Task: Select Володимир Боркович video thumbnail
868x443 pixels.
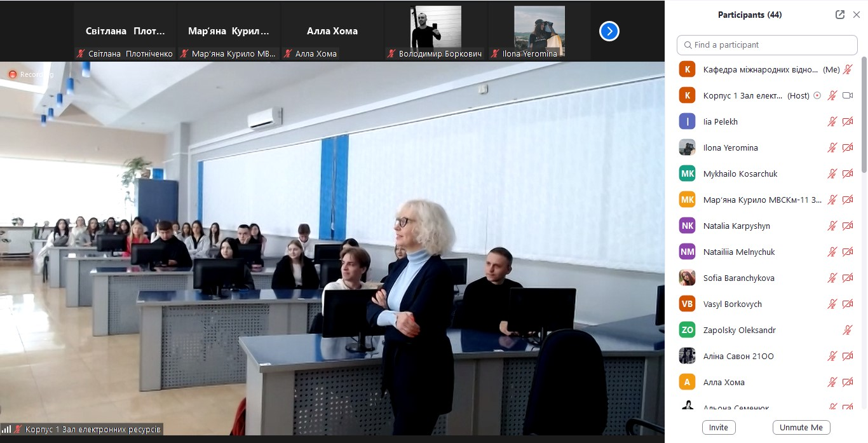Action: (436, 31)
